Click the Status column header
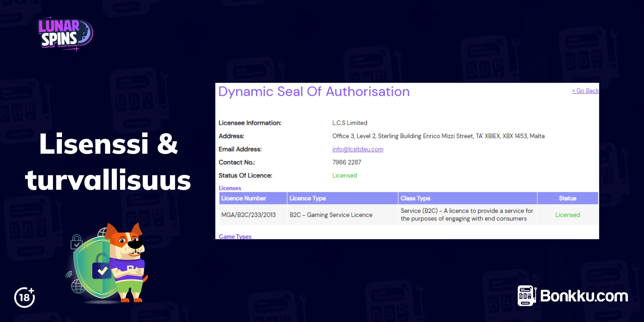Image resolution: width=644 pixels, height=322 pixels. pyautogui.click(x=568, y=198)
